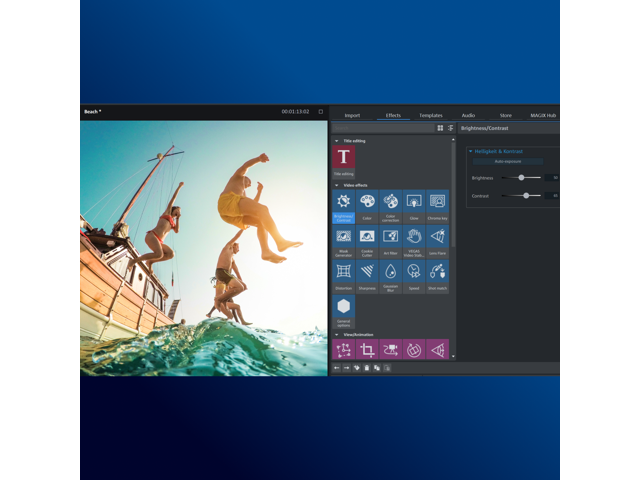Select the Gaussian Blur effect
This screenshot has width=640, height=480.
click(x=390, y=274)
